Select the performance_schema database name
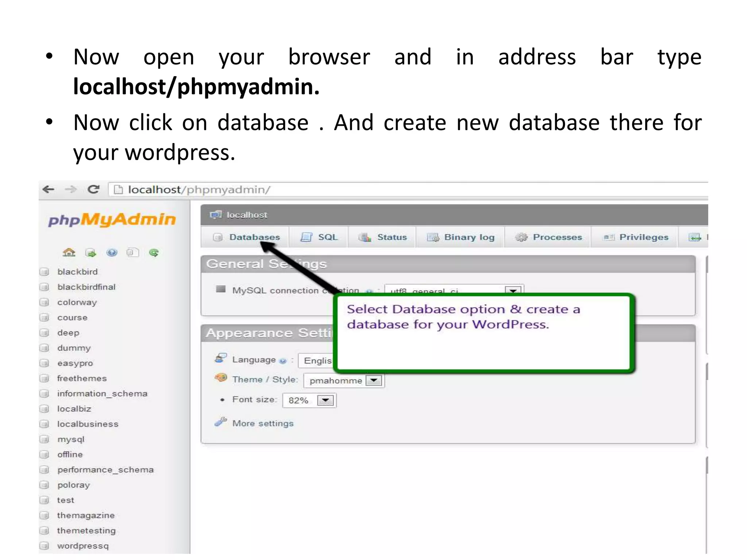This screenshot has width=747, height=560. coord(105,470)
